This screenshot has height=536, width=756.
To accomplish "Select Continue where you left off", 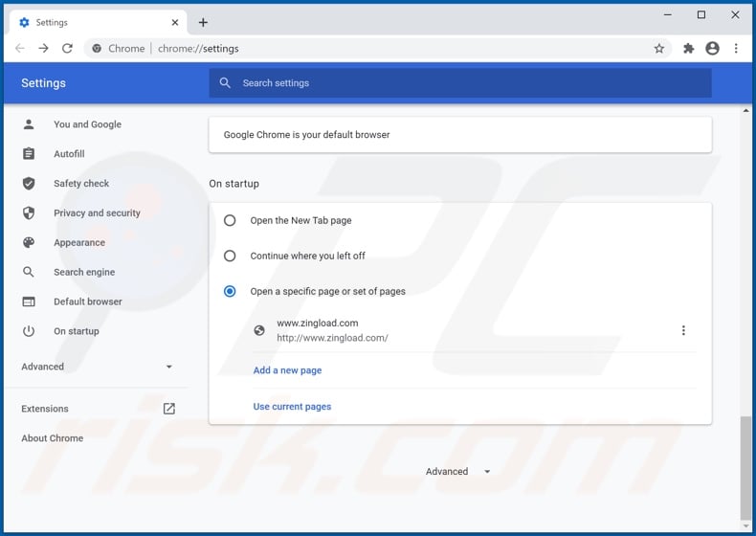I will coord(230,256).
